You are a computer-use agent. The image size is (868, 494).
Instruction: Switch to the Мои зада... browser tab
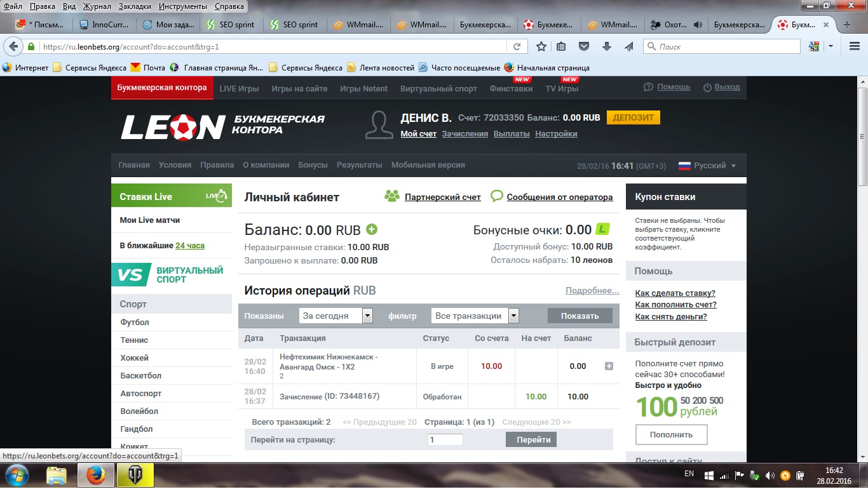click(x=169, y=25)
